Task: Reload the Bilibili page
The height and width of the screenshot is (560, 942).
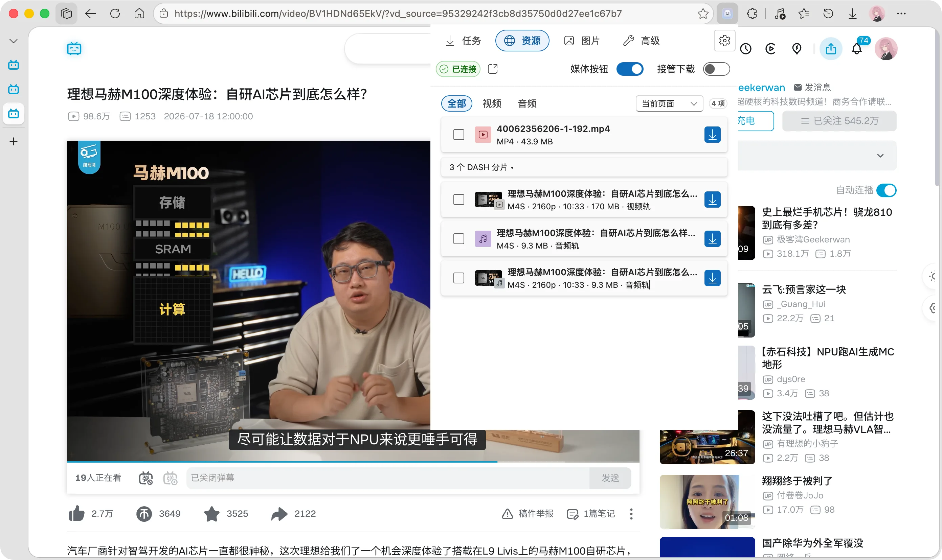Action: 115,14
